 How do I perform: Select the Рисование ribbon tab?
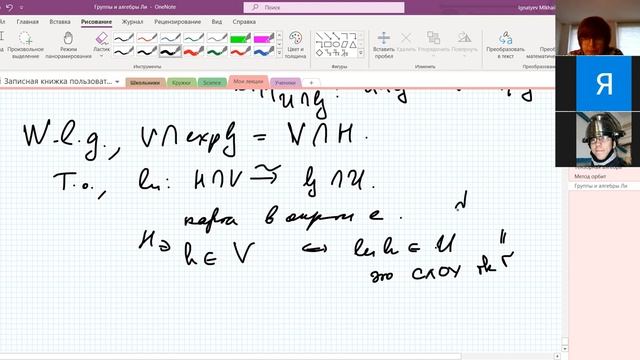(96, 22)
